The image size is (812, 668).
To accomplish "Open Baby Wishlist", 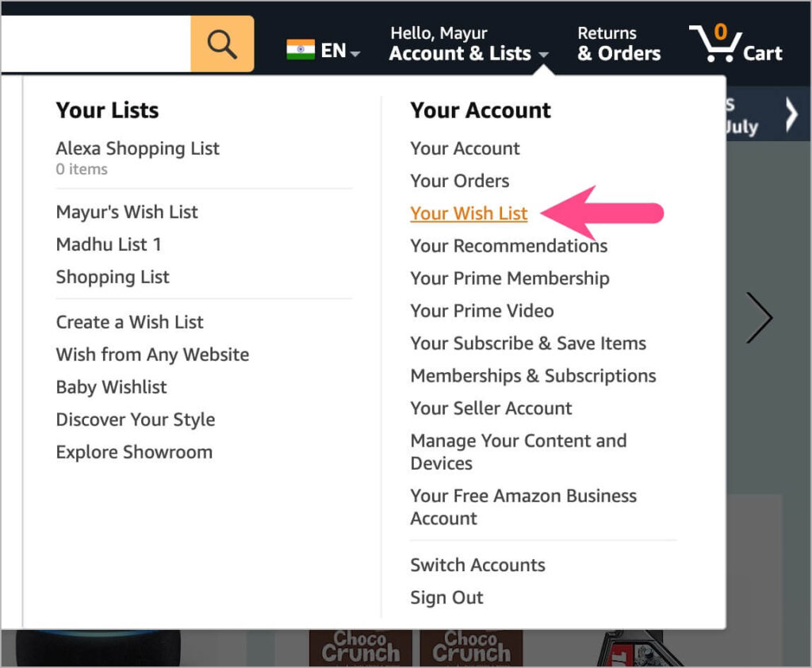I will [x=111, y=387].
